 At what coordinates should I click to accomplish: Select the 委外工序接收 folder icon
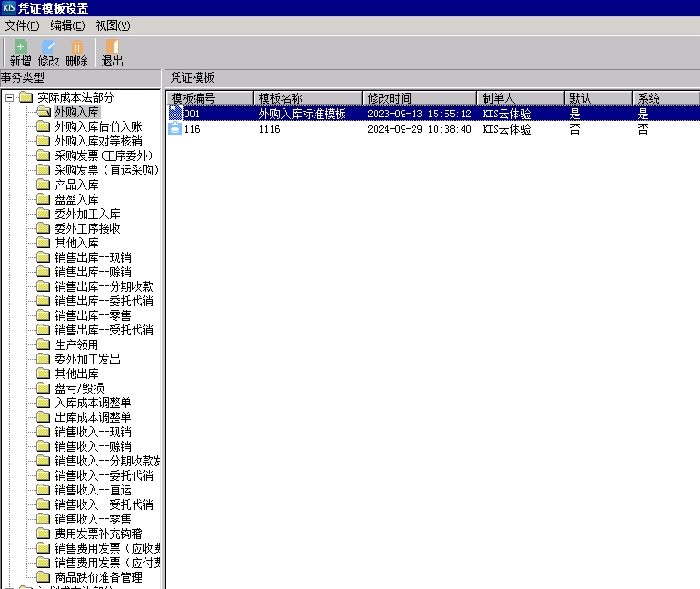[44, 228]
